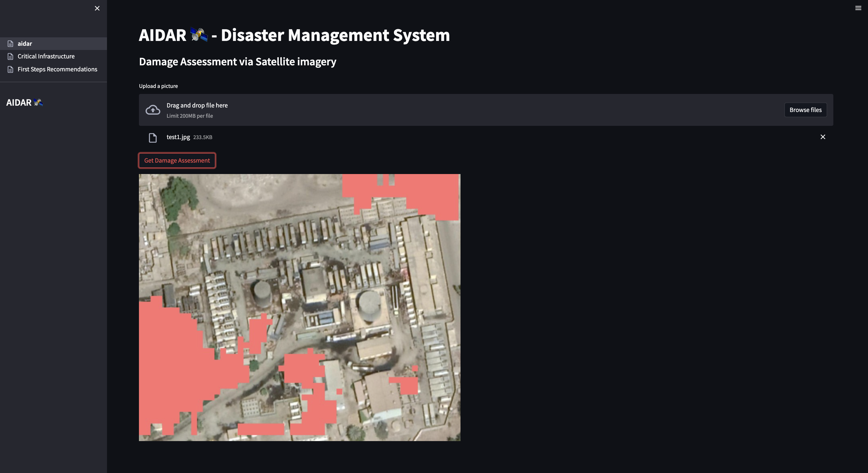The height and width of the screenshot is (473, 868).
Task: Go to the aidar page
Action: 25,44
